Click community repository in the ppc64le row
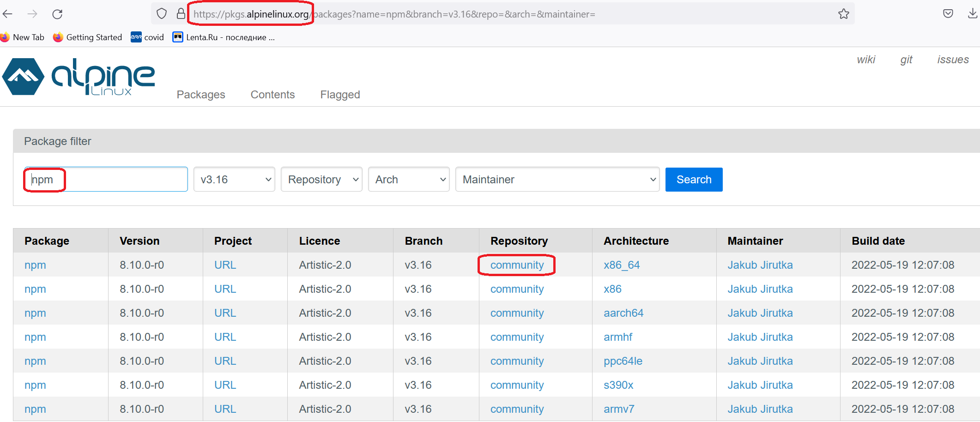This screenshot has height=422, width=980. point(517,361)
